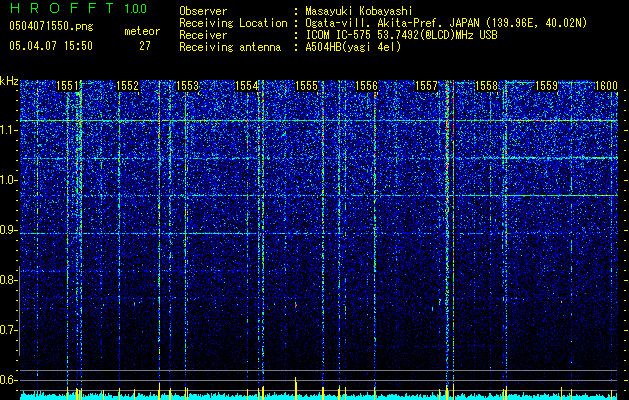Click the 1555 time marker

(306, 86)
